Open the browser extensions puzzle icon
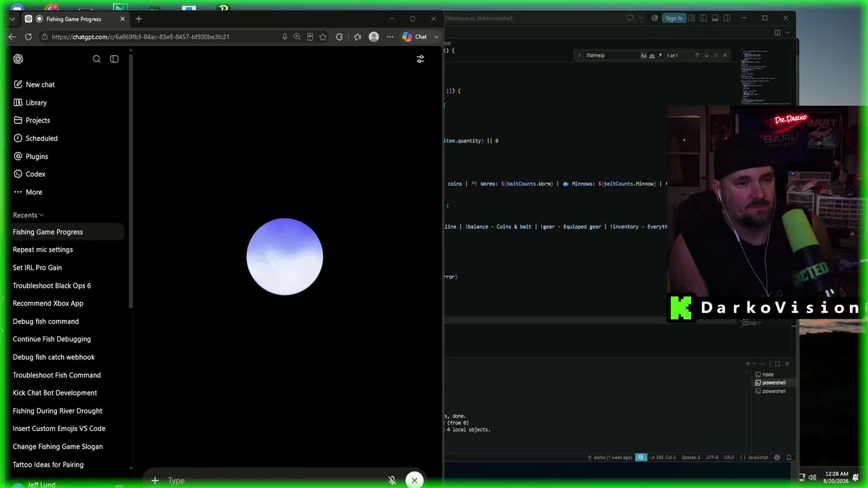The height and width of the screenshot is (488, 868). (x=339, y=37)
